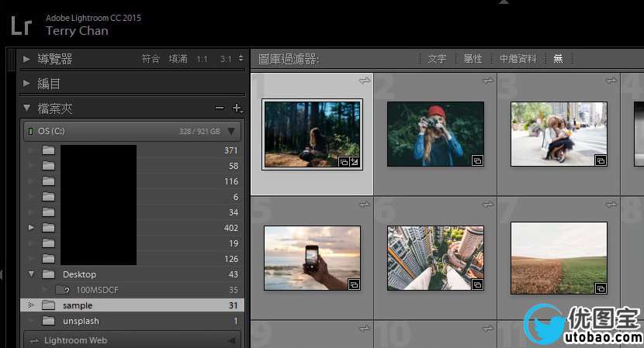Expand the sample folder
644x348 pixels.
click(x=31, y=305)
